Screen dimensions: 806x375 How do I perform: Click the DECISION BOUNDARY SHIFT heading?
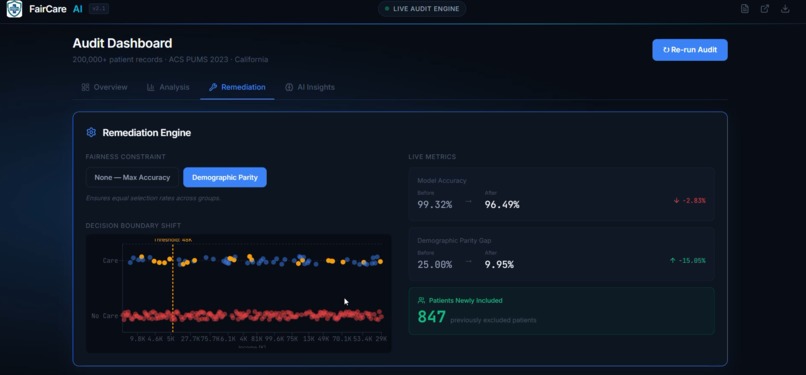[133, 226]
